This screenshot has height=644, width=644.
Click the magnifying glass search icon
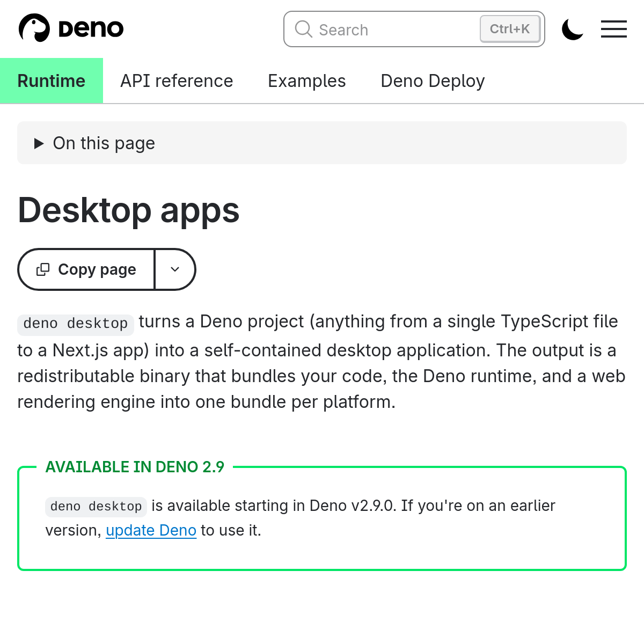(304, 29)
